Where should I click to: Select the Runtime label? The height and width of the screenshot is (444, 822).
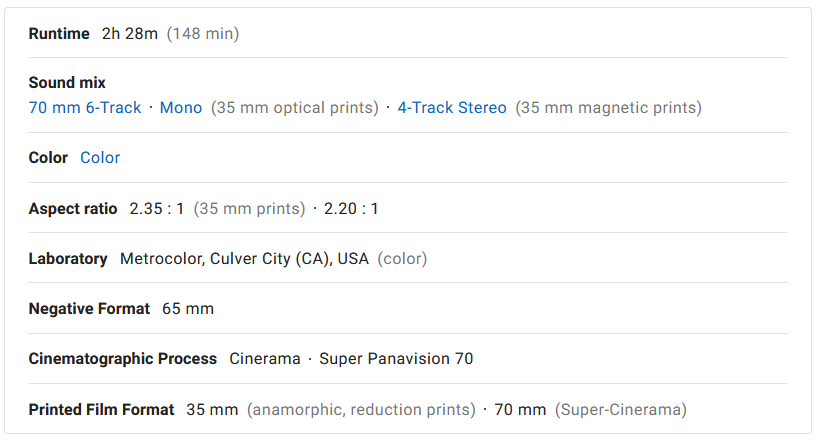pos(59,34)
